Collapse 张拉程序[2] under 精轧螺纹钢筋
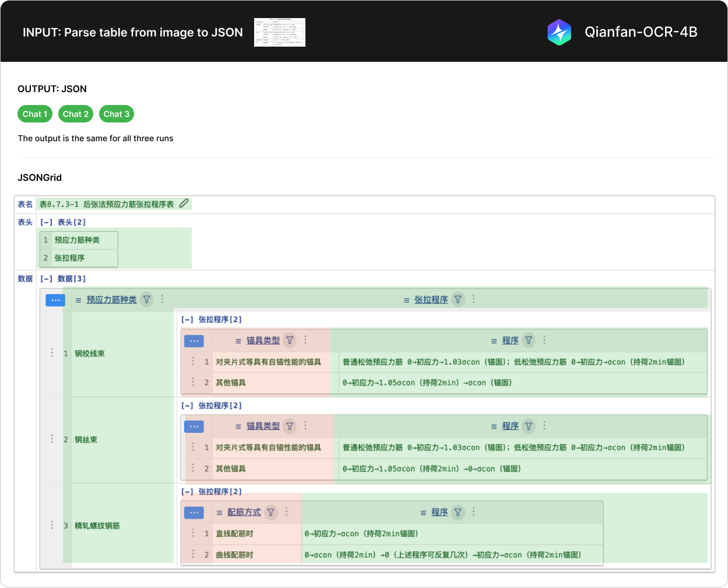This screenshot has width=728, height=588. (187, 492)
